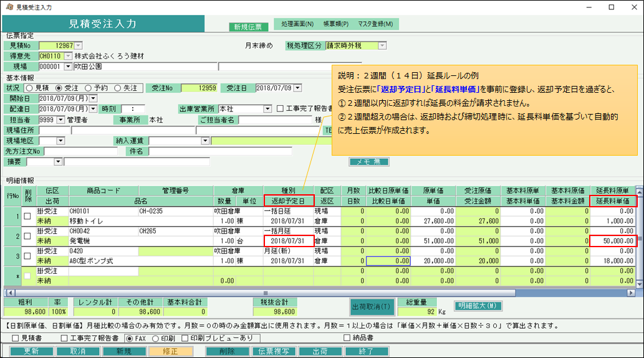644x358 pixels.
Task: Select the 受注 status radio button
Action: pyautogui.click(x=59, y=88)
